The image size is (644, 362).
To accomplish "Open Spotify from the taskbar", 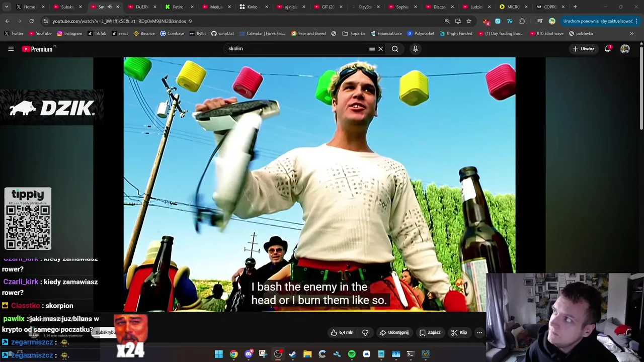I will (352, 354).
